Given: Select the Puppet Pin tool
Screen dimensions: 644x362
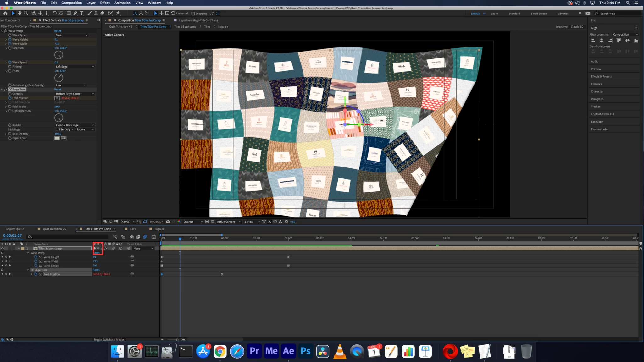Looking at the screenshot, I should tap(118, 13).
